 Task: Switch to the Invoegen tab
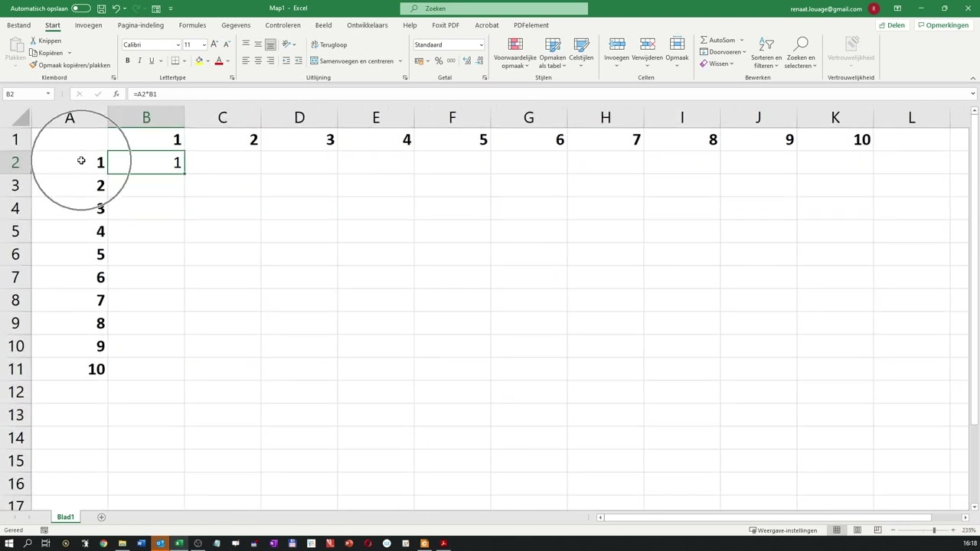(x=88, y=25)
